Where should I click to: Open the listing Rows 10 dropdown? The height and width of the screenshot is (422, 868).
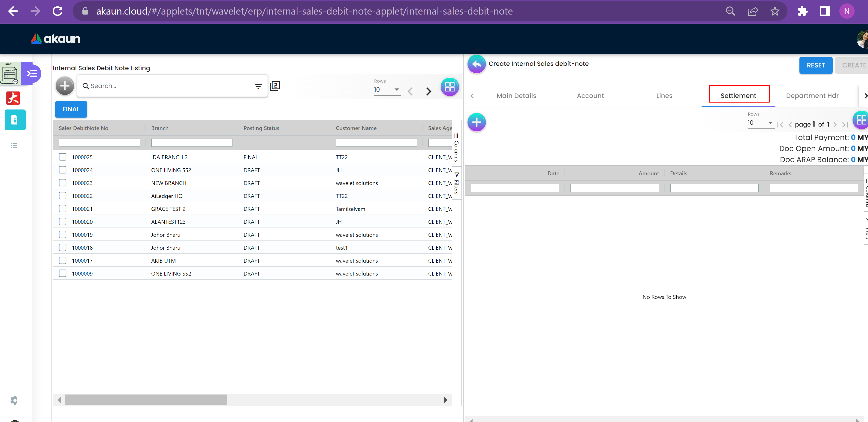387,90
